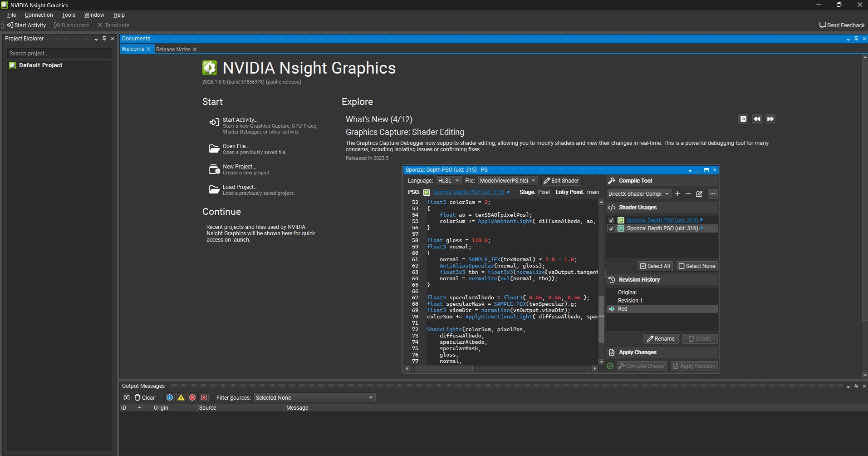Viewport: 868px width, 456px height.
Task: Open the Tools menu
Action: [69, 15]
